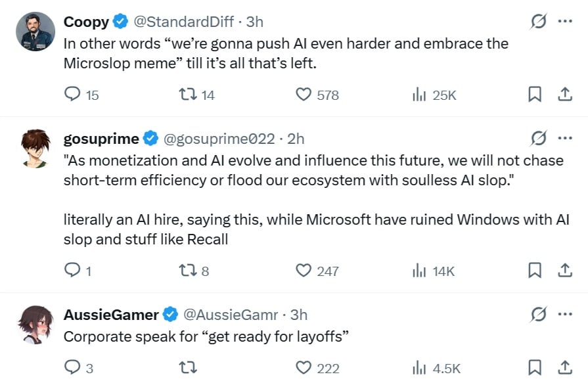Open the more options menu on Coopy's tweet
Viewport: 588px width, 385px height.
pyautogui.click(x=566, y=22)
